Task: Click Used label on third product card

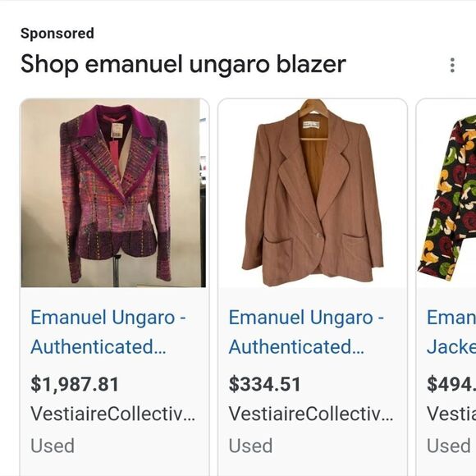Action: point(449,446)
